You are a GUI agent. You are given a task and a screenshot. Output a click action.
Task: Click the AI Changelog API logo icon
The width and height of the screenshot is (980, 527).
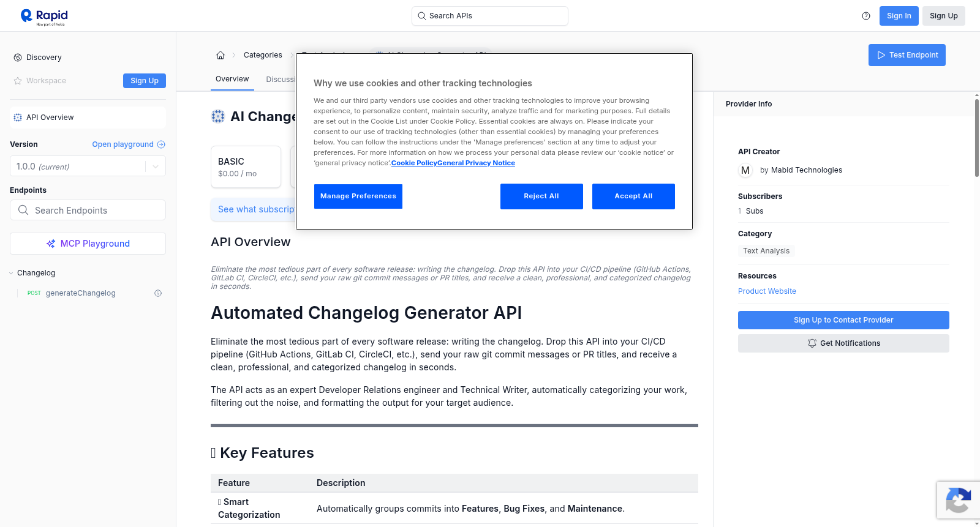pos(218,116)
